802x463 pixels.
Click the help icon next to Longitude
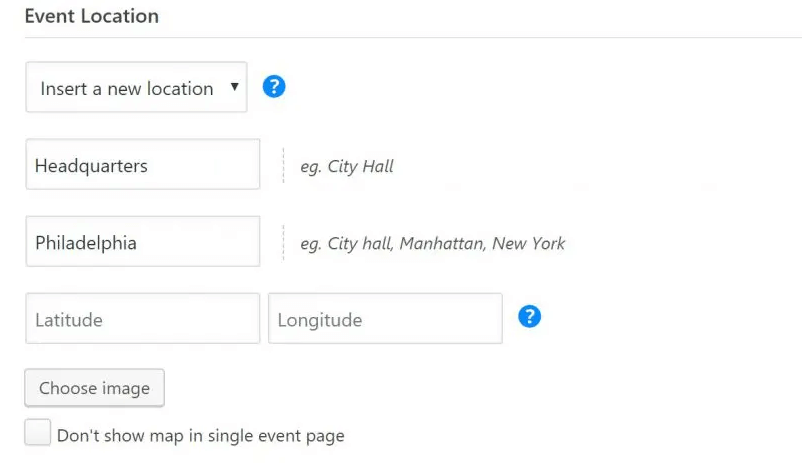pyautogui.click(x=529, y=317)
